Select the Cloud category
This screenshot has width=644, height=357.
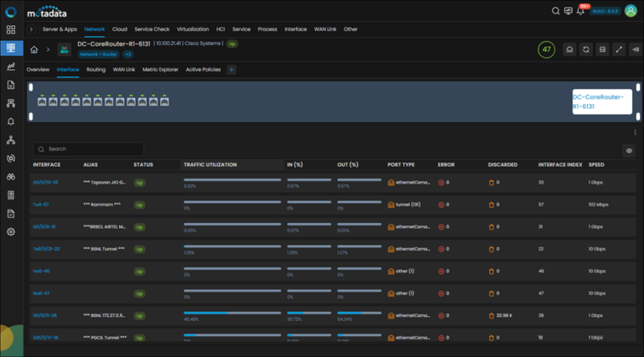(120, 29)
